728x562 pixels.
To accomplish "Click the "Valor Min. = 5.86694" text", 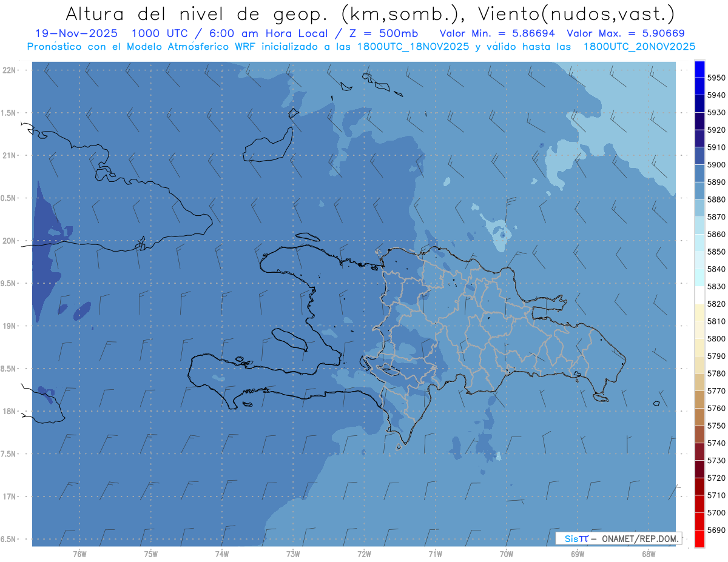I will 497,33.
